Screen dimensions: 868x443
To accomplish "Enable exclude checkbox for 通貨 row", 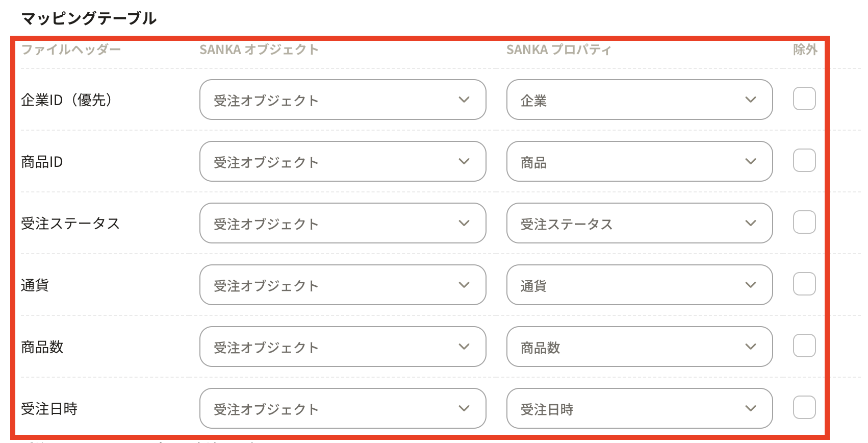I will click(x=804, y=284).
